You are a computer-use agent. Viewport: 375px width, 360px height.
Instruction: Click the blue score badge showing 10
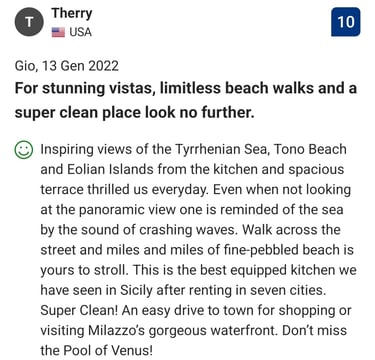(345, 22)
